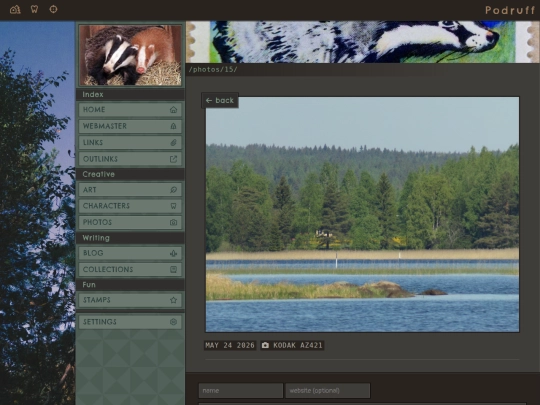
Task: Click the star icon beside STAMPS
Action: click(x=173, y=300)
